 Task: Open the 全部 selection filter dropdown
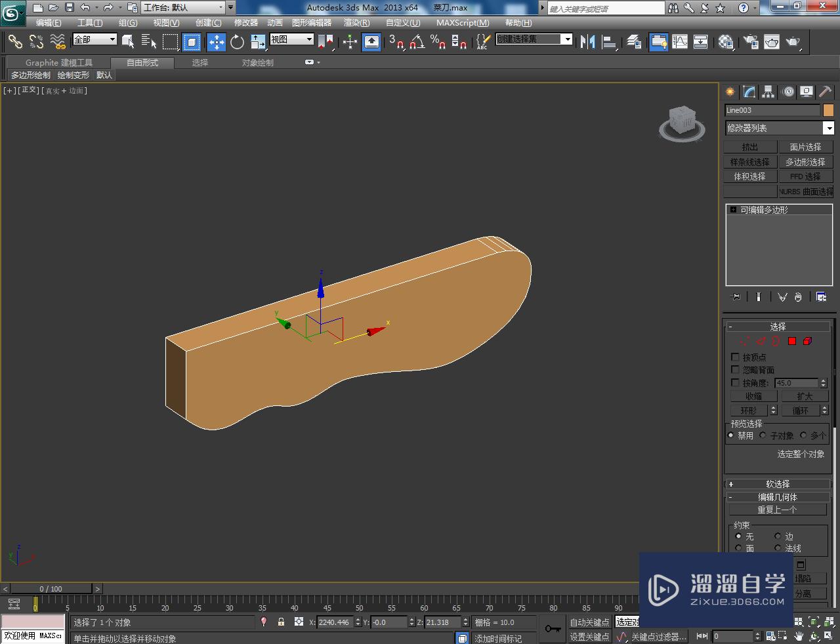tap(94, 39)
